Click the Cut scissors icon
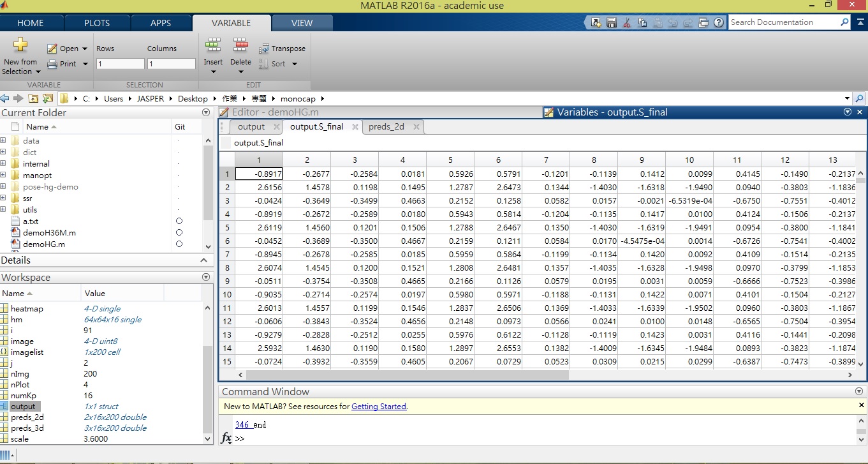868x464 pixels. click(x=626, y=22)
